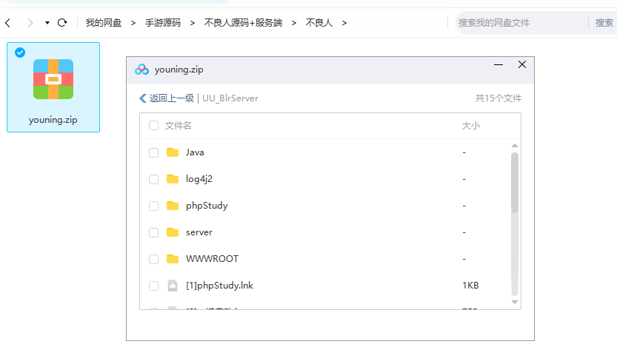Minimize the youning.zip preview window
The width and height of the screenshot is (617, 364).
coord(498,64)
